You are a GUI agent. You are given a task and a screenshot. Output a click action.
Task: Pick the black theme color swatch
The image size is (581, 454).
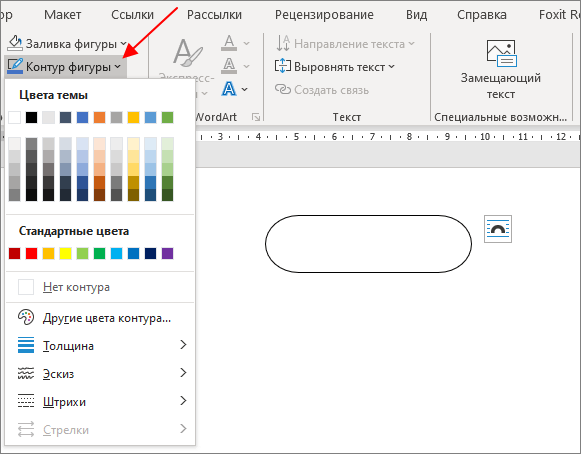(x=31, y=117)
